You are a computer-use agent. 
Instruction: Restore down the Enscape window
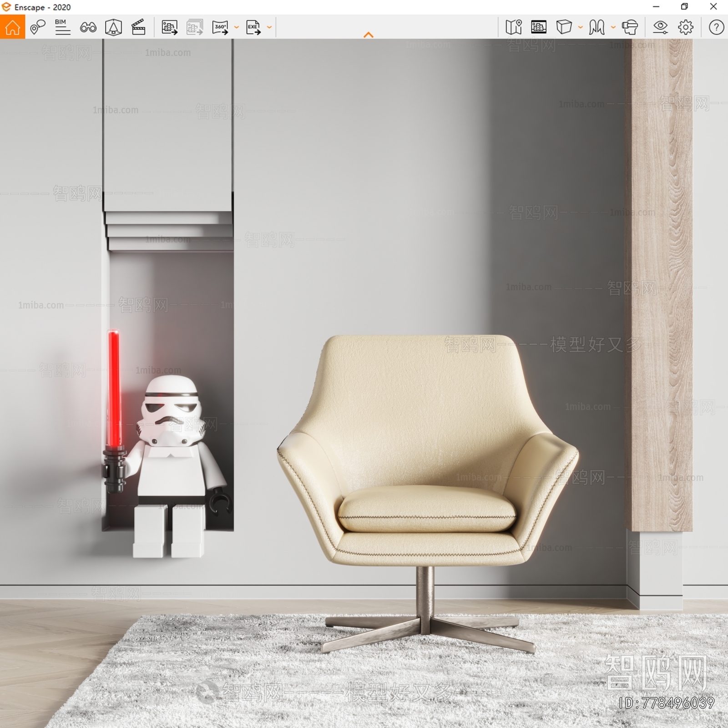684,7
